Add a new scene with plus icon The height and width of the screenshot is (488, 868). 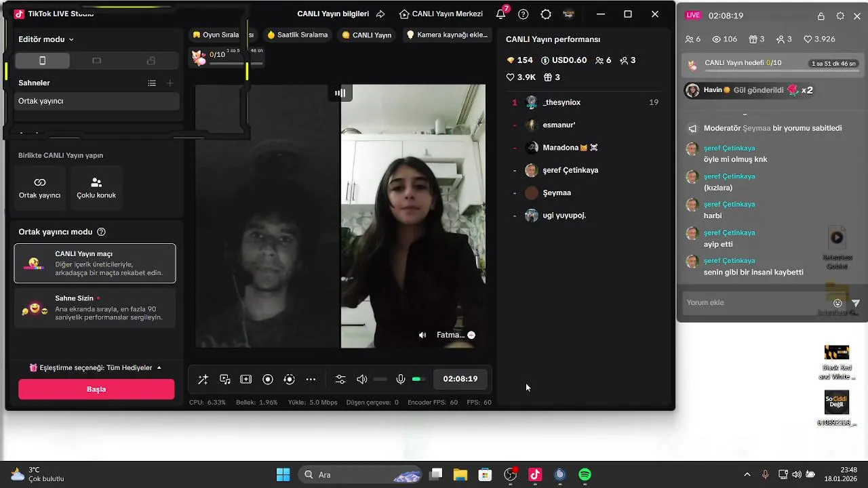170,83
